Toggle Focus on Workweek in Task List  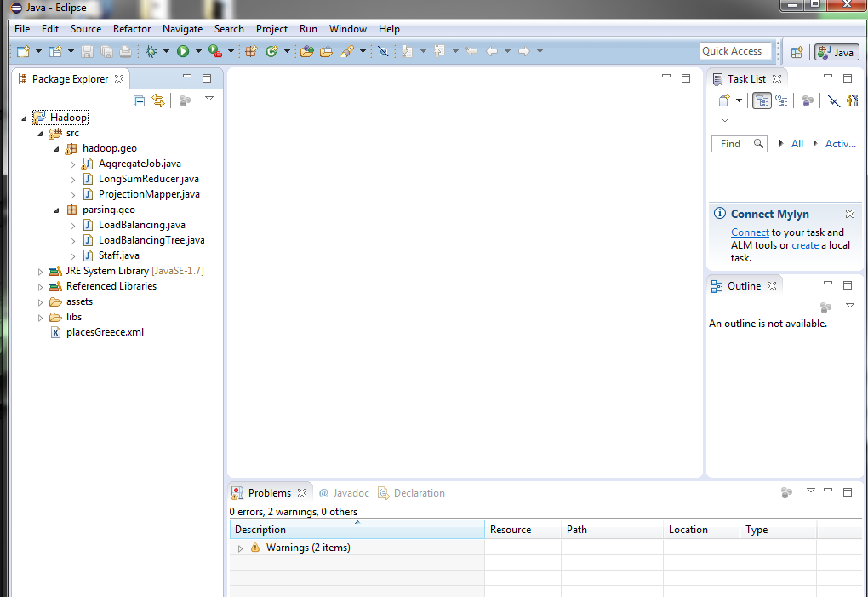808,100
